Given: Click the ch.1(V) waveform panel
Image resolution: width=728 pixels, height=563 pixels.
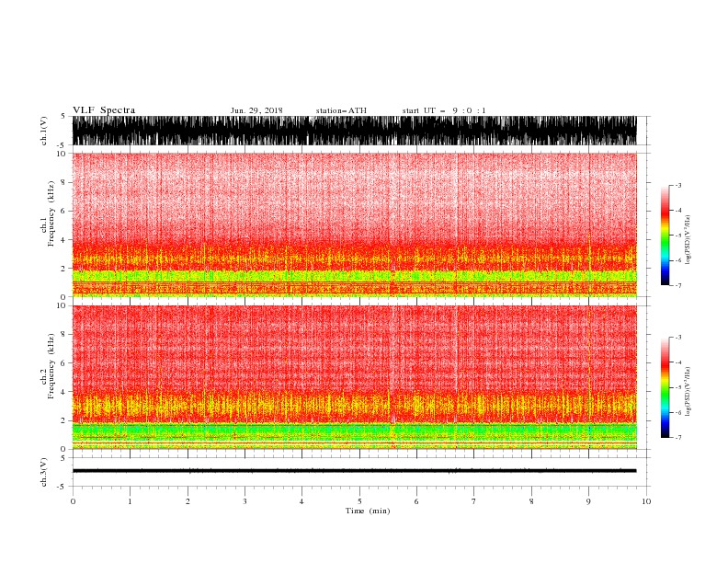Looking at the screenshot, I should 354,131.
